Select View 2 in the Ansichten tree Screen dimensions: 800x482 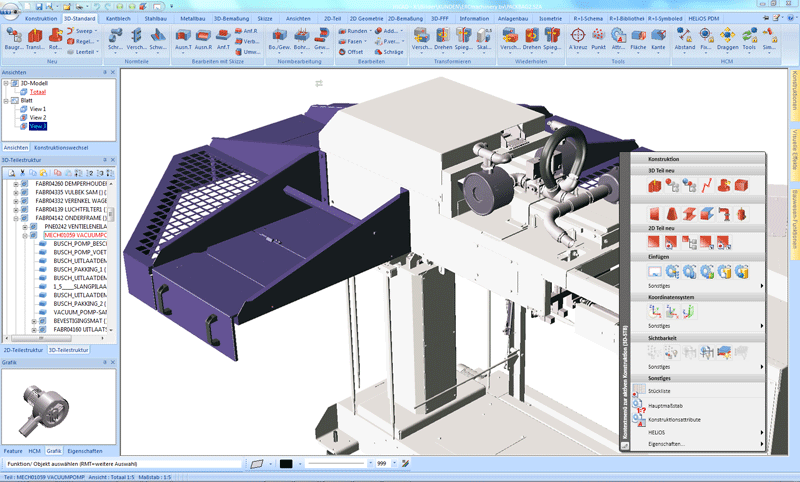[38, 117]
